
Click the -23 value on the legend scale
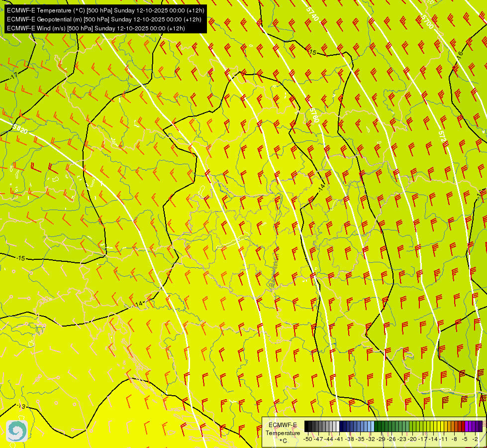(402, 440)
